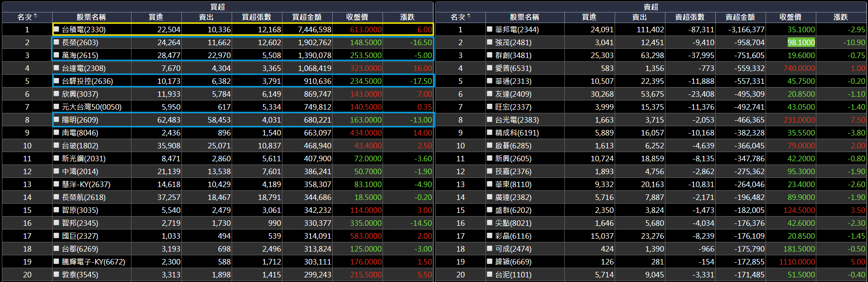Sort sell table by 名次 arrow icon
Screen dimensions: 868x282
point(469,16)
